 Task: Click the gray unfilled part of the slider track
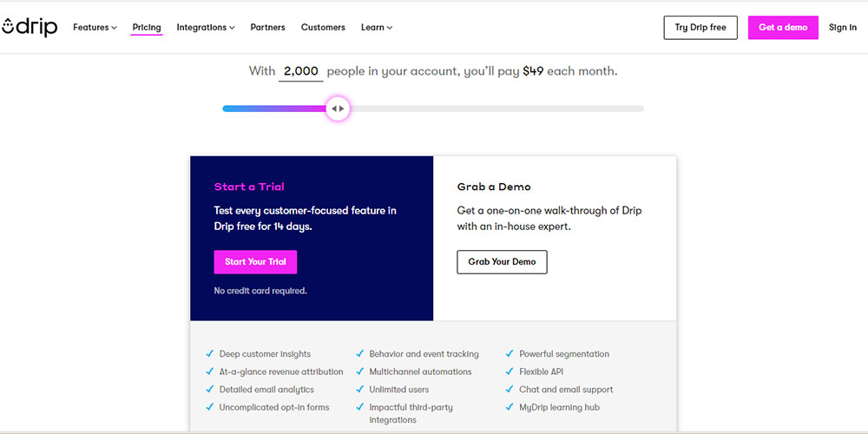point(496,108)
